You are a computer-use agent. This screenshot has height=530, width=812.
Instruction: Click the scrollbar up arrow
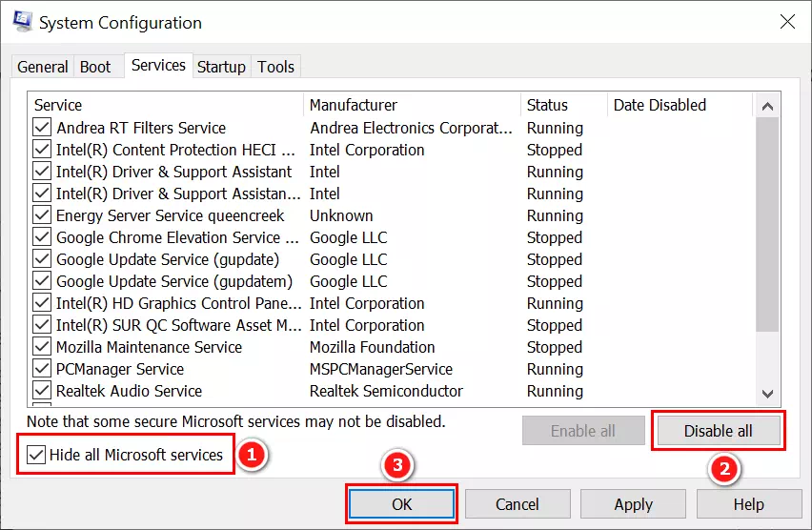[767, 106]
